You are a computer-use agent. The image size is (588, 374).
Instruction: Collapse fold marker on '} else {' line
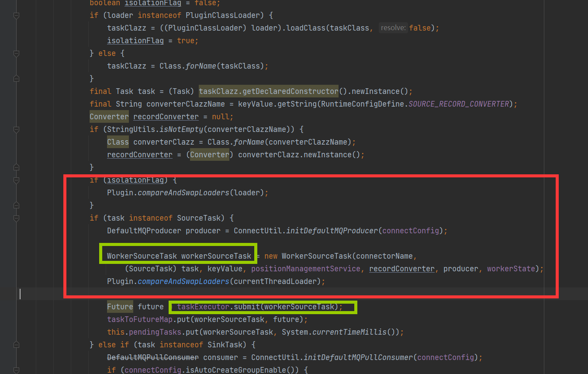coord(16,53)
